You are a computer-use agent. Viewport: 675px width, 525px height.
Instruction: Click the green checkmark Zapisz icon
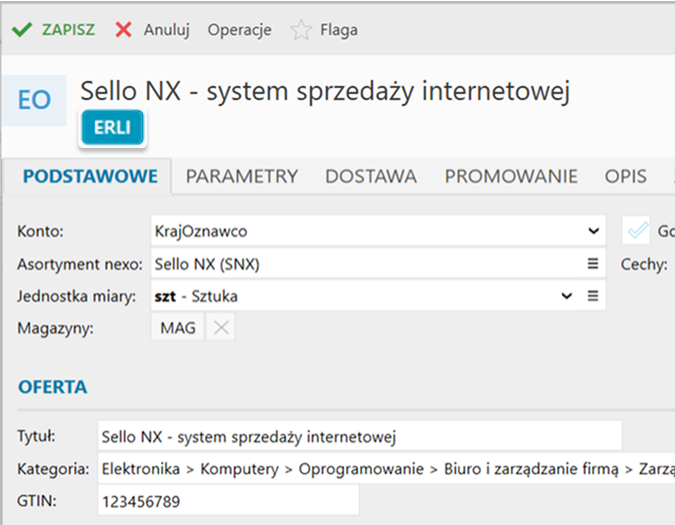[21, 29]
